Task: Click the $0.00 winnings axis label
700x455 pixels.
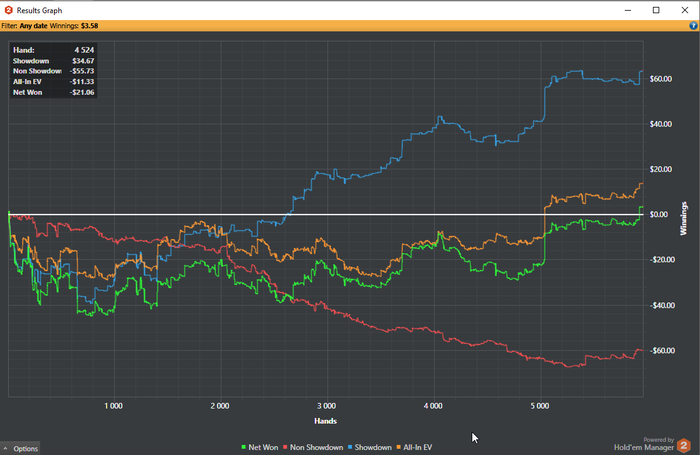Action: [659, 214]
